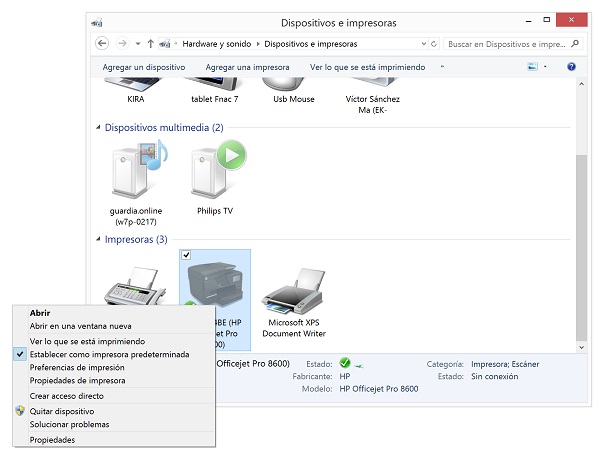Select the HP Officejet Pro 8600 printer icon
The width and height of the screenshot is (600, 455).
[215, 283]
